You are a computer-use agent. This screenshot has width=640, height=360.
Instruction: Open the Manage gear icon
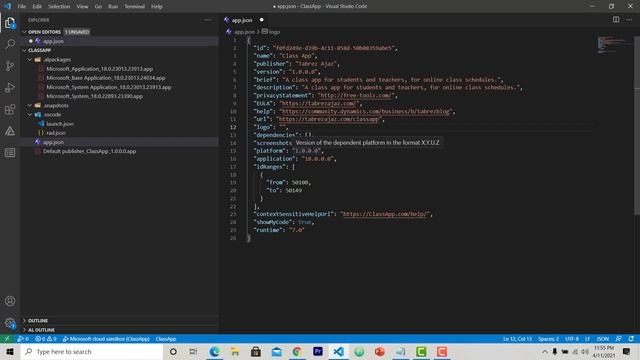click(10, 323)
